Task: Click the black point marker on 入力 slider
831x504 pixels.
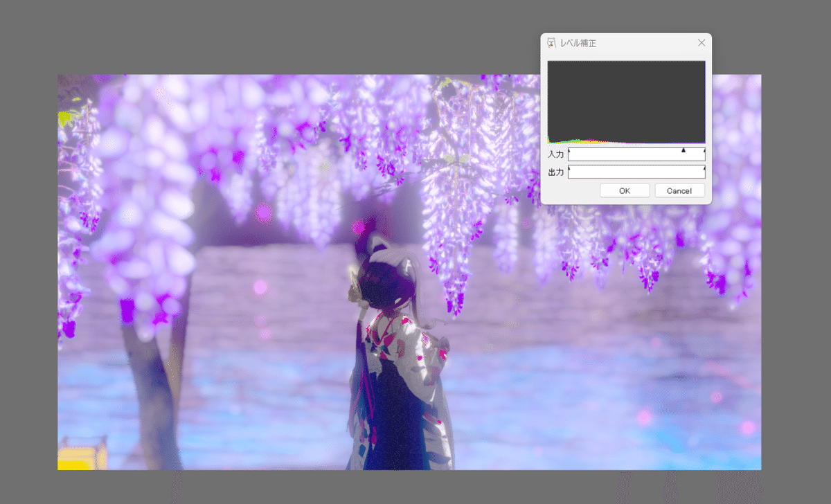Action: [x=569, y=150]
